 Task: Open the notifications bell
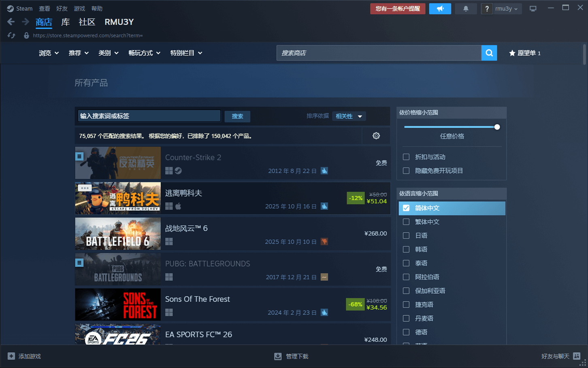pyautogui.click(x=466, y=9)
